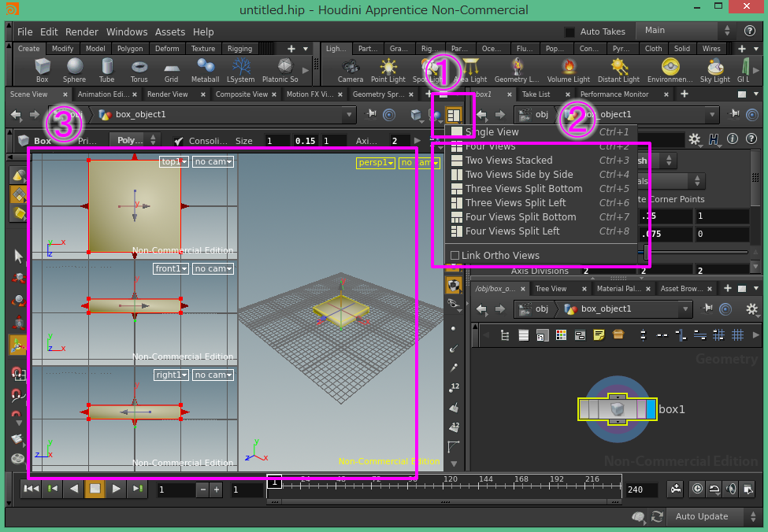The width and height of the screenshot is (768, 532).
Task: Add a Torus from the shelf
Action: click(x=139, y=70)
